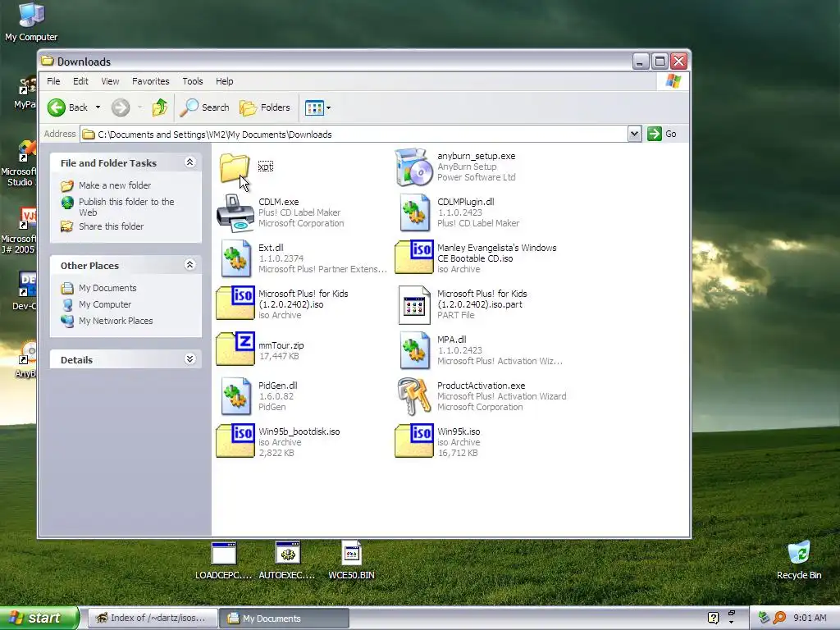Go to My Computer in Other Places
The width and height of the screenshot is (840, 630).
(x=104, y=304)
